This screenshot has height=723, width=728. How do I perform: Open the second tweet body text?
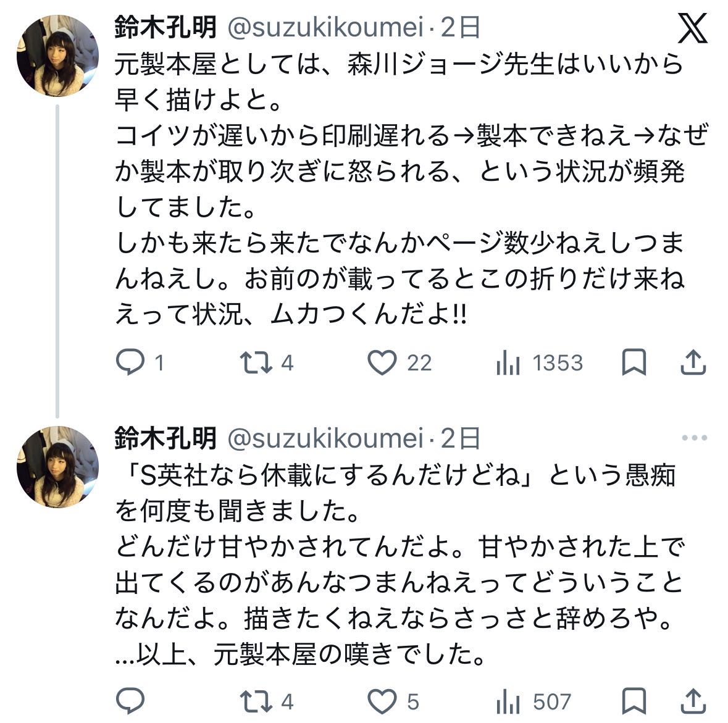point(395,564)
